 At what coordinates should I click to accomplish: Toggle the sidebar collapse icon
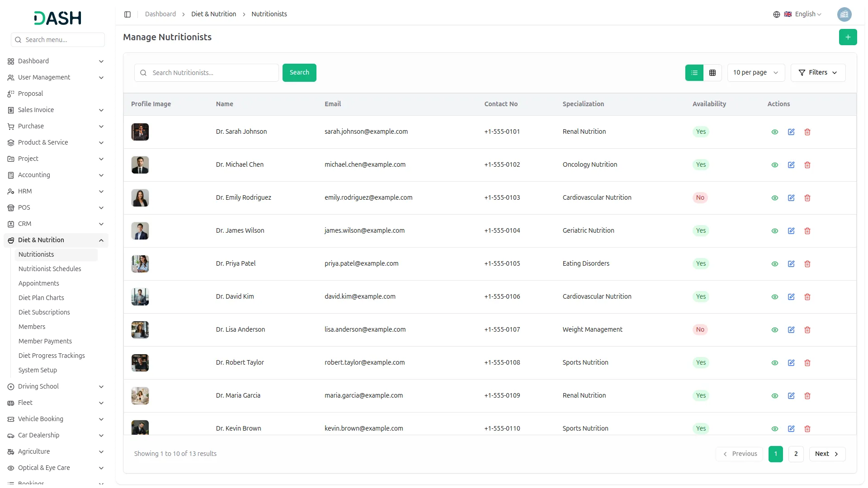coord(127,14)
